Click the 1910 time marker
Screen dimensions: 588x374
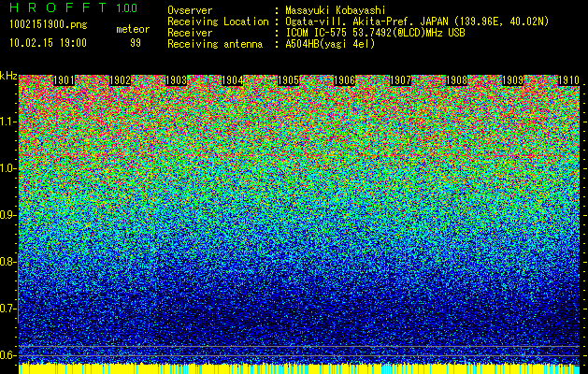(x=568, y=80)
